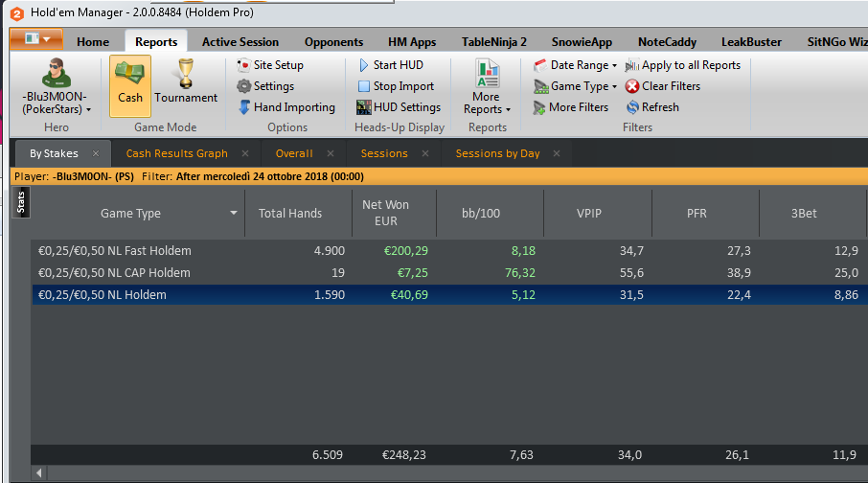The width and height of the screenshot is (868, 483).
Task: Click the Stop Import square icon
Action: tap(364, 86)
